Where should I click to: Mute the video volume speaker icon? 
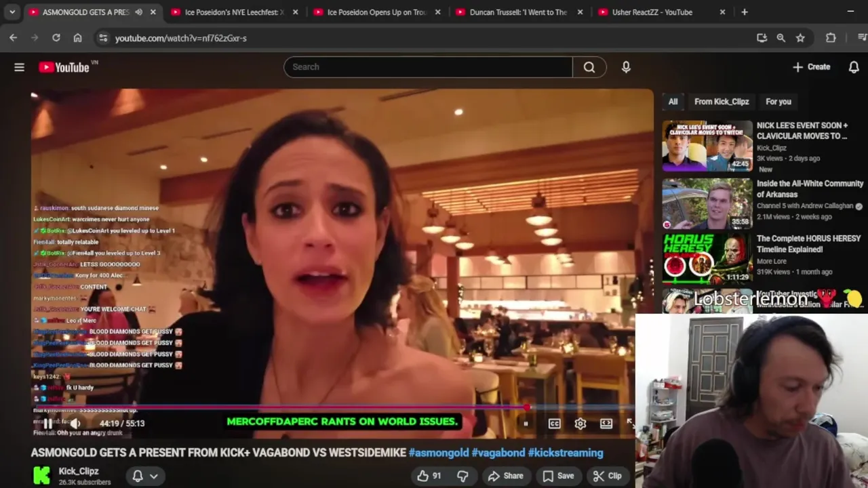[x=75, y=424]
